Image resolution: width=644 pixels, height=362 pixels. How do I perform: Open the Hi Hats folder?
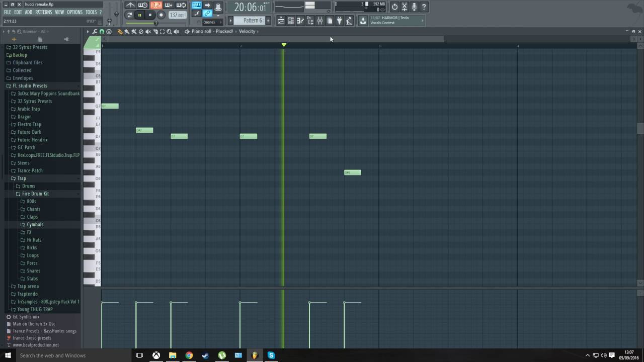pyautogui.click(x=34, y=240)
